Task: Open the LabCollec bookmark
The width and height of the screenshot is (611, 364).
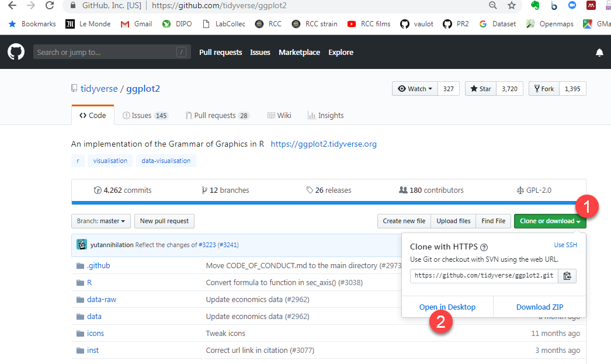Action: (x=224, y=24)
